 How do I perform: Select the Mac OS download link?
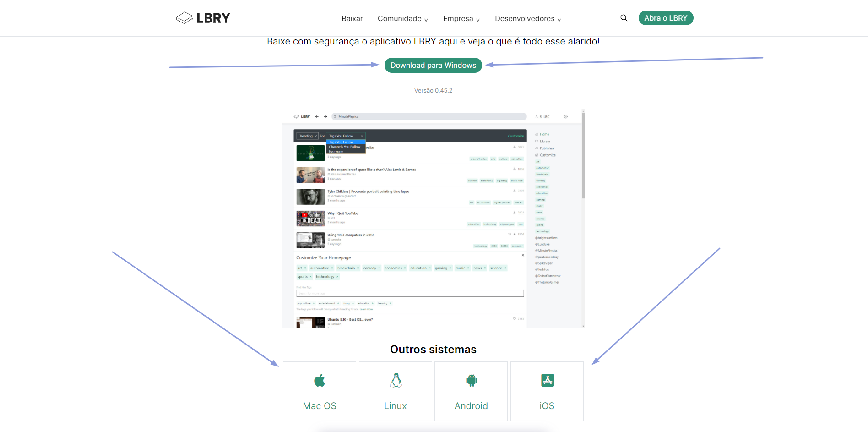pos(320,391)
